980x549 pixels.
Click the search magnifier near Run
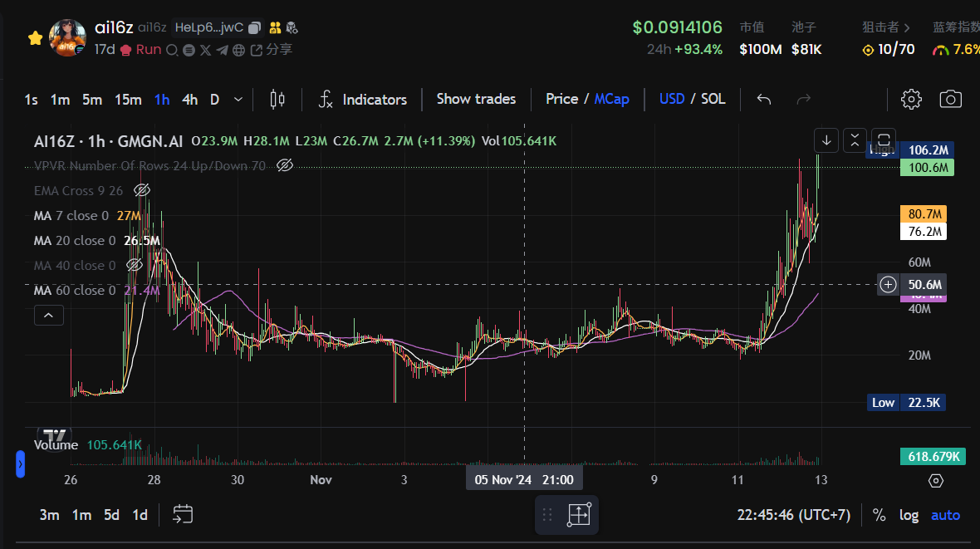[x=171, y=49]
